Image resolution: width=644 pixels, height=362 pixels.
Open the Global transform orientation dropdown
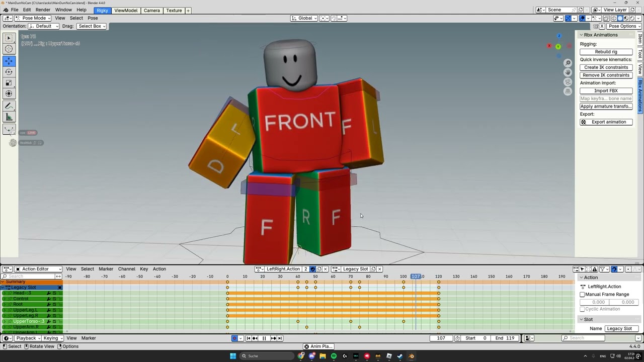304,18
